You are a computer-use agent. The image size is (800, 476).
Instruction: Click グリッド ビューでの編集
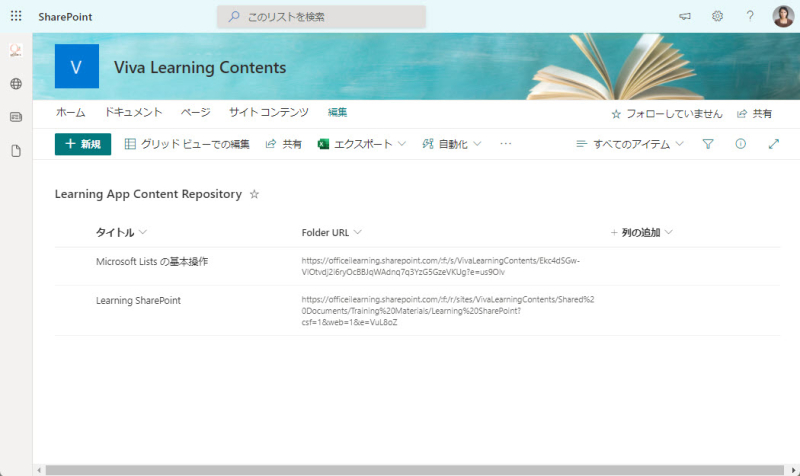[187, 144]
